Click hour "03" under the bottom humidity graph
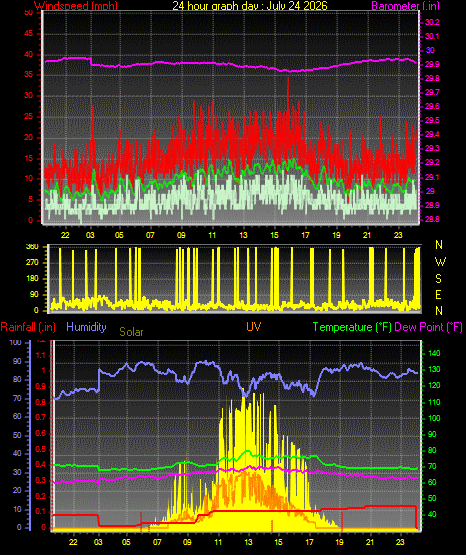Image resolution: width=466 pixels, height=555 pixels. [98, 542]
